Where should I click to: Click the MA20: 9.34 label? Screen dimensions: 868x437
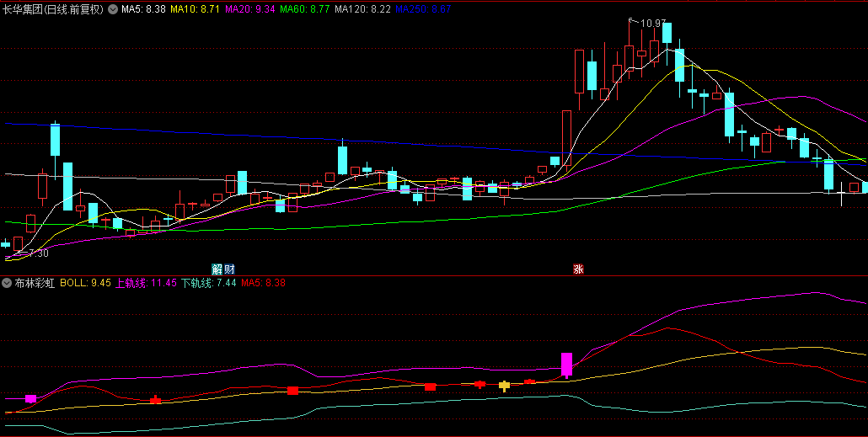(249, 9)
